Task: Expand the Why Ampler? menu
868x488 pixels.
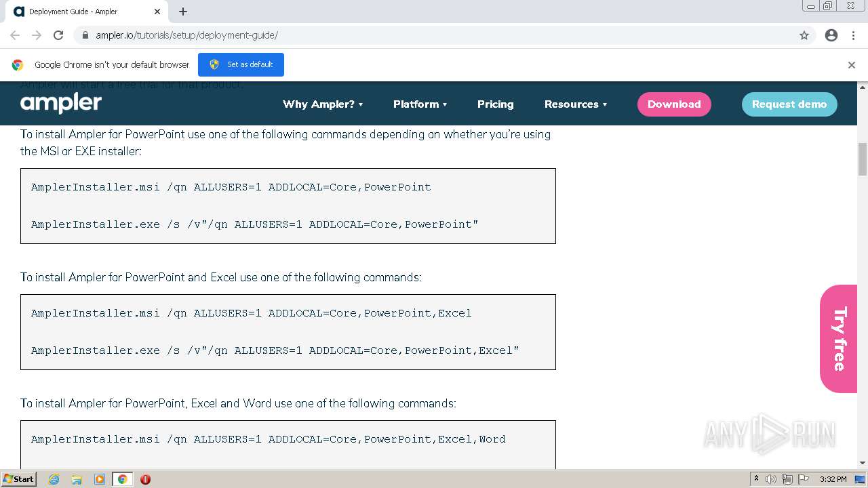Action: tap(323, 104)
